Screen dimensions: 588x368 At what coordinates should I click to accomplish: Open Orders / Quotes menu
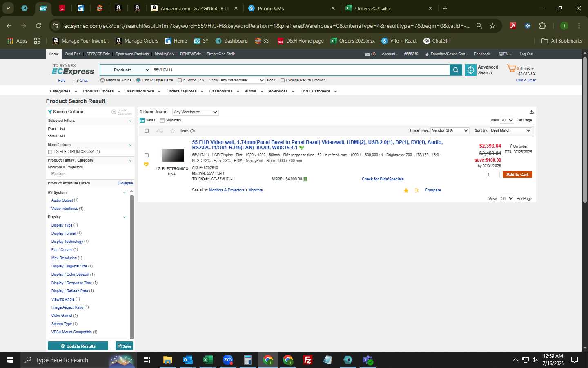point(185,91)
